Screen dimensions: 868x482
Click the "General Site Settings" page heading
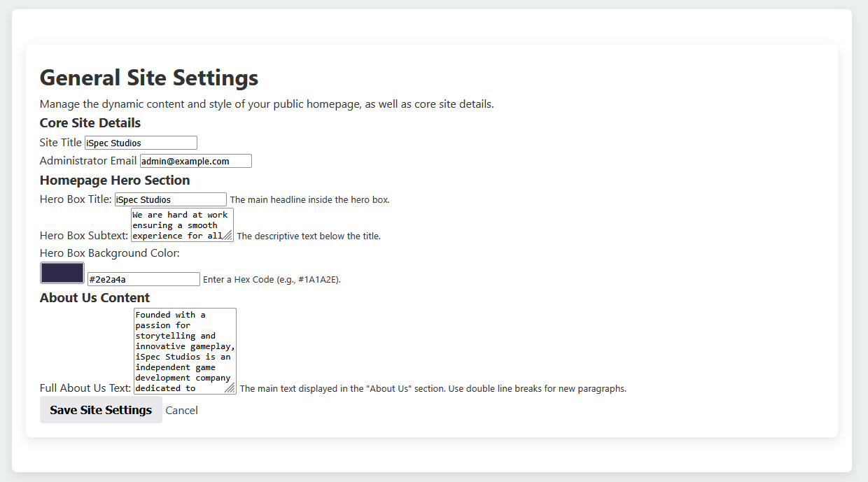click(149, 78)
